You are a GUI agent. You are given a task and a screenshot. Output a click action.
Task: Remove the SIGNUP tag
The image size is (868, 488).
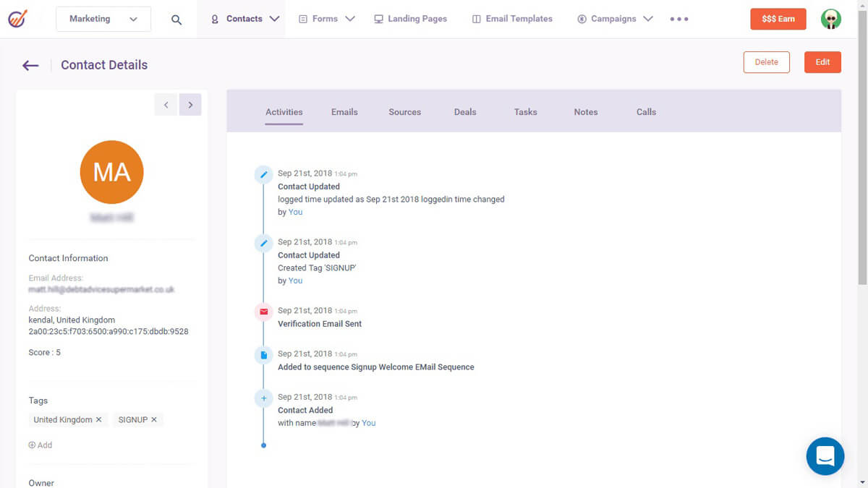[154, 420]
